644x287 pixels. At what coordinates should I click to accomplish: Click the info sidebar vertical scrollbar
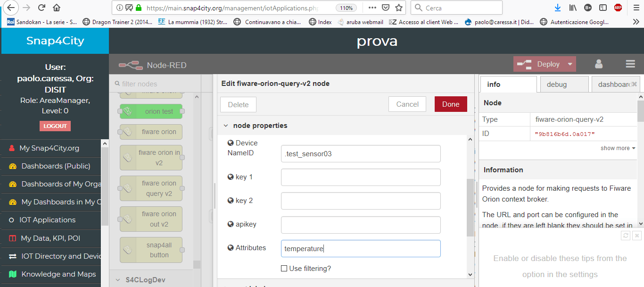(x=641, y=111)
